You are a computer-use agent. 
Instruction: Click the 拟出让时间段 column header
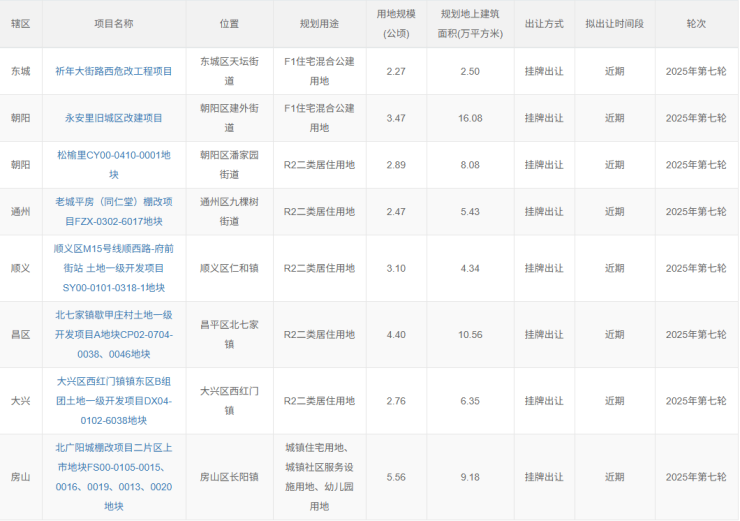coord(614,23)
